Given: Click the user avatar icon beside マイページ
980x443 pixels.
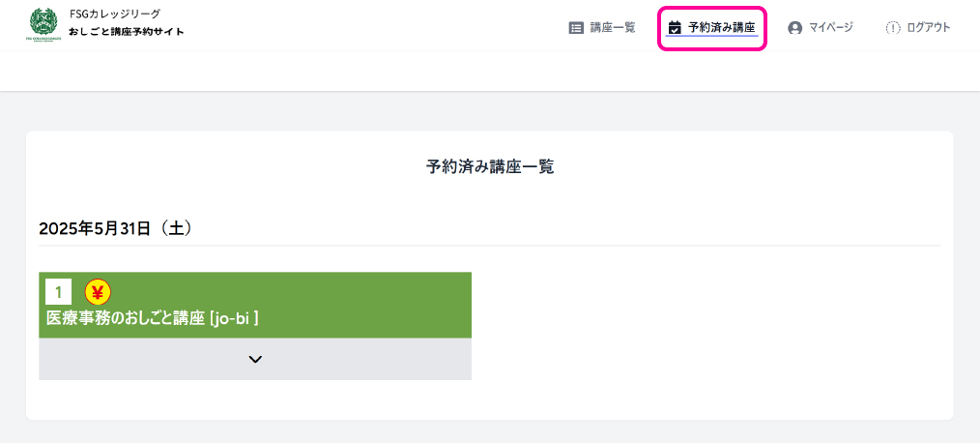Looking at the screenshot, I should [x=795, y=28].
